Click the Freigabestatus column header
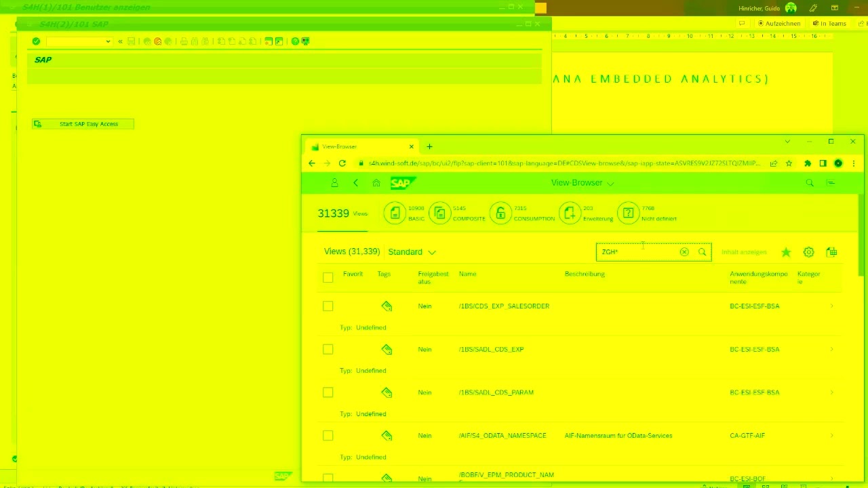This screenshot has height=488, width=868. coord(433,278)
